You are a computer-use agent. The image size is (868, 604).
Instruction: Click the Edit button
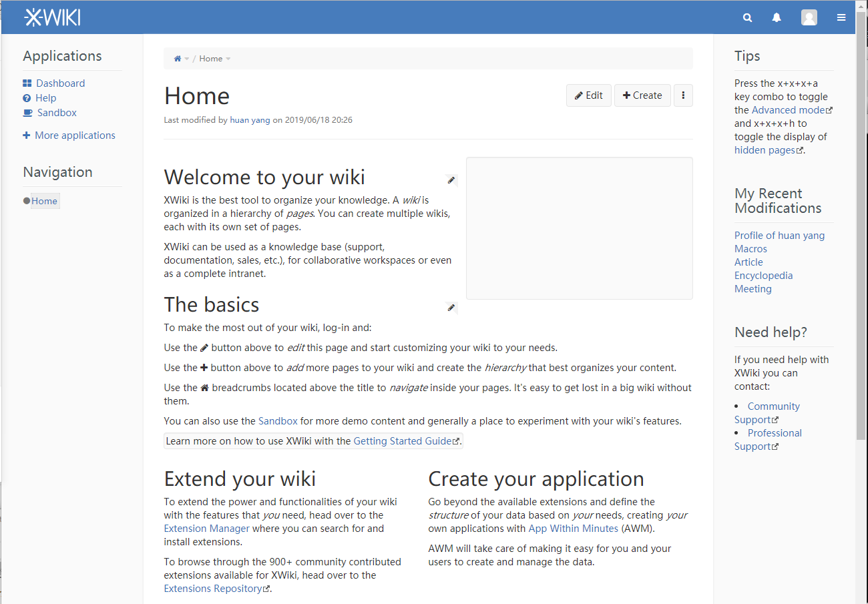click(588, 95)
